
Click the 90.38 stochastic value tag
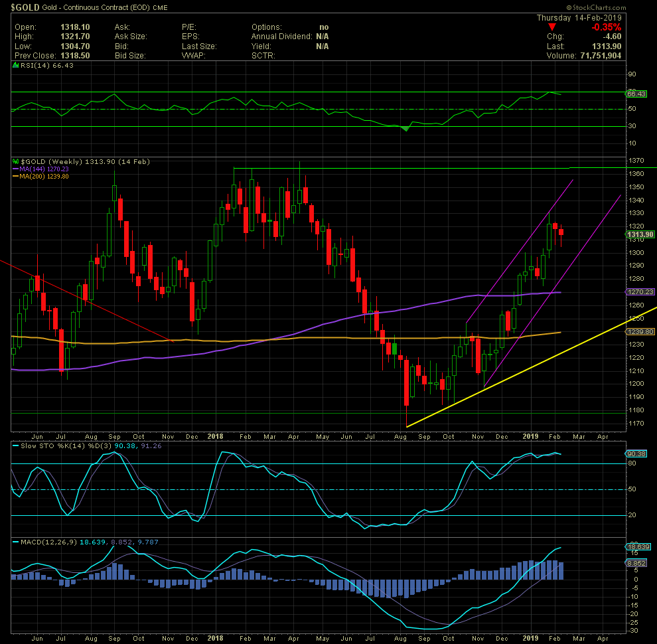[x=636, y=453]
